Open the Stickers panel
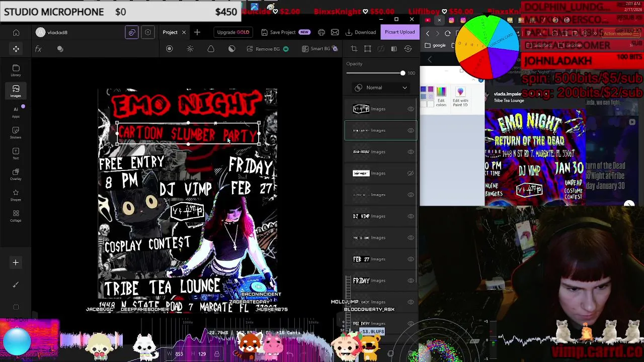This screenshot has width=644, height=362. pyautogui.click(x=16, y=132)
